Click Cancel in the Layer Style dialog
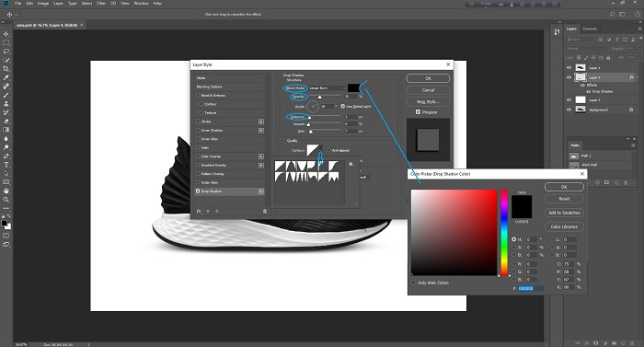This screenshot has width=644, height=347. point(428,89)
